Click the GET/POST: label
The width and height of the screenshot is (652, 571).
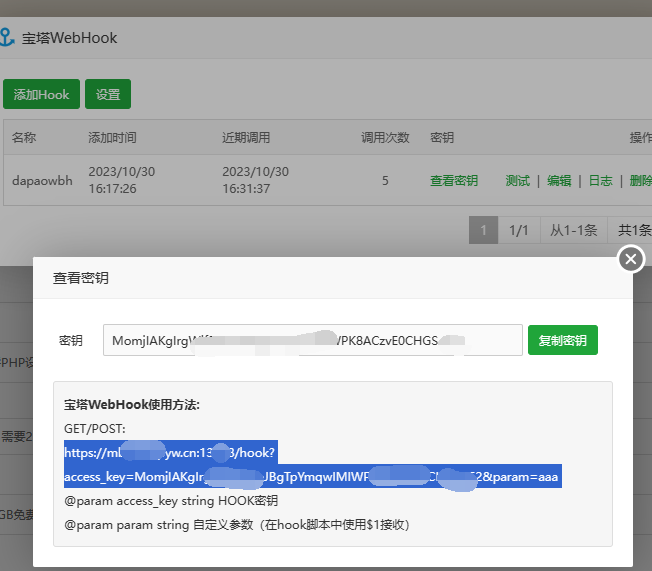pos(95,429)
